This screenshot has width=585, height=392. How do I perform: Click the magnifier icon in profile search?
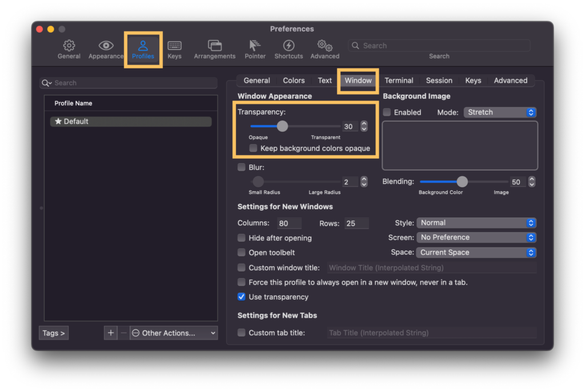47,83
